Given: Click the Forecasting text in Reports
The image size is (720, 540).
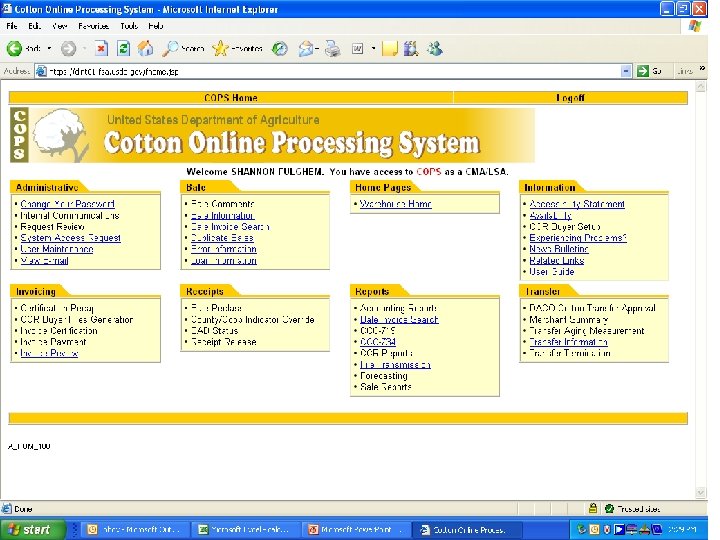Looking at the screenshot, I should coord(384,376).
